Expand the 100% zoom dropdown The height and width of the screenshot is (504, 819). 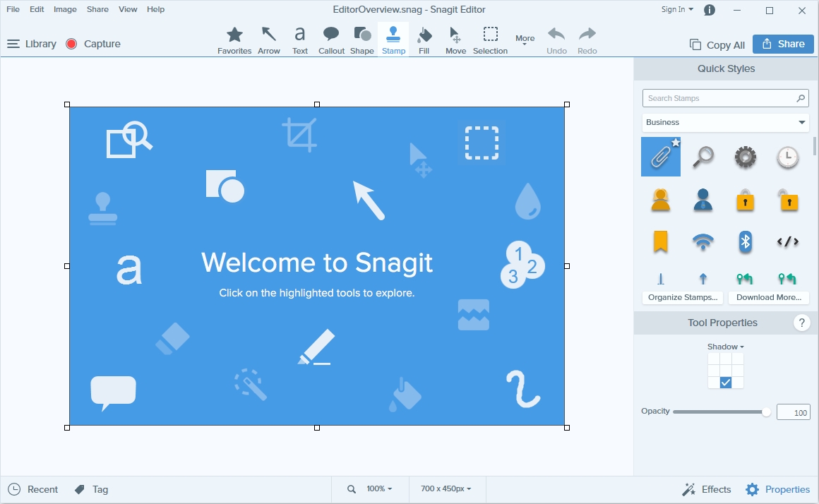point(378,488)
